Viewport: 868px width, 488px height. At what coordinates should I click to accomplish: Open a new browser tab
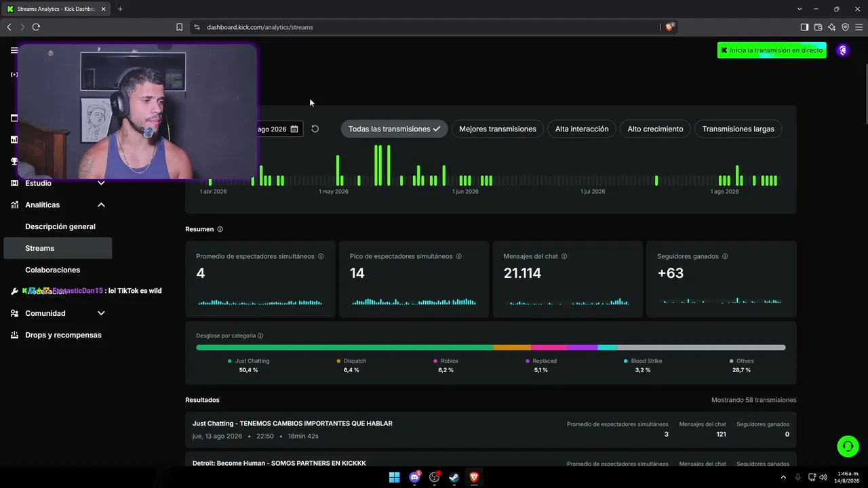(120, 9)
